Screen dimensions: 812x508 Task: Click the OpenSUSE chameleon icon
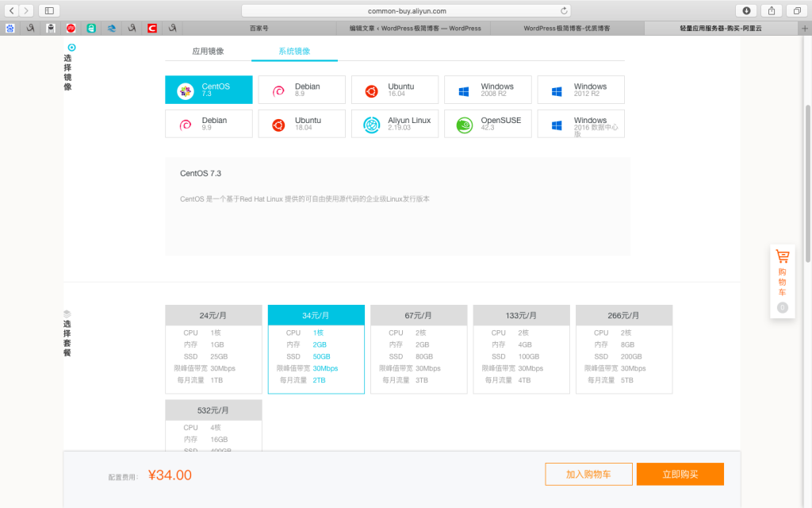coord(465,125)
